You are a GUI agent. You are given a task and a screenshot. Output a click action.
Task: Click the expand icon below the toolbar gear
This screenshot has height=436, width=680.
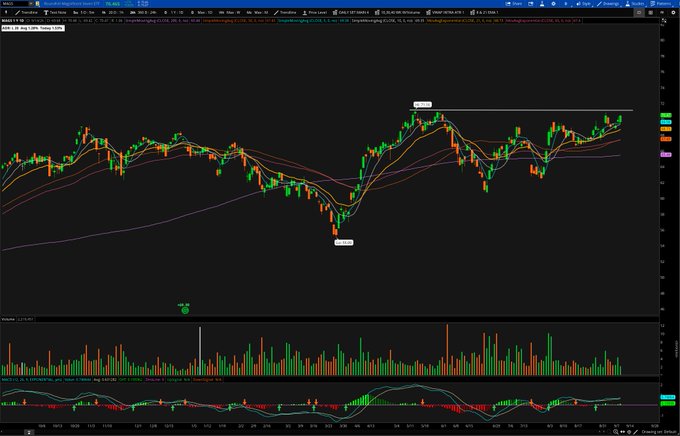point(664,20)
